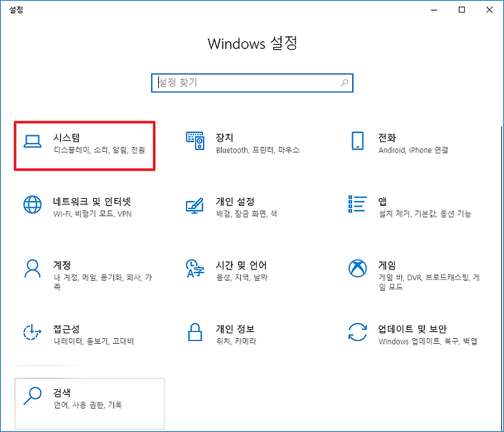Click the Phone icon
Viewport: 504px width, 432px height.
(x=358, y=141)
